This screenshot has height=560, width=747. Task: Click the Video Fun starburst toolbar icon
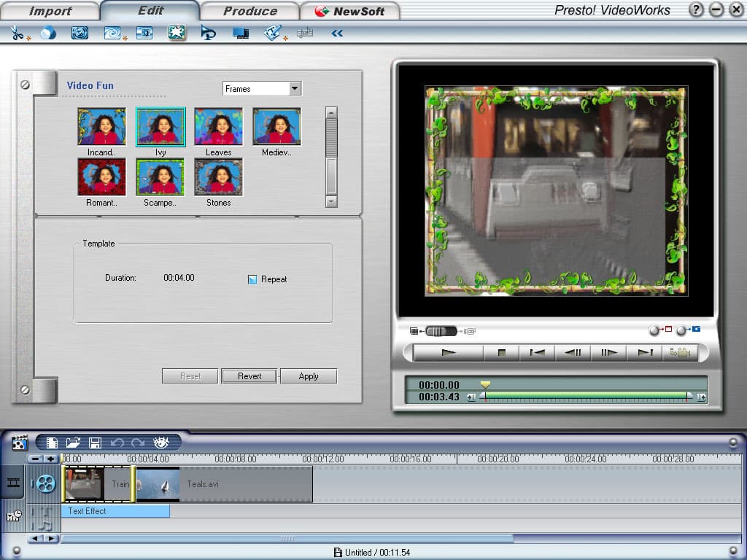tap(176, 33)
